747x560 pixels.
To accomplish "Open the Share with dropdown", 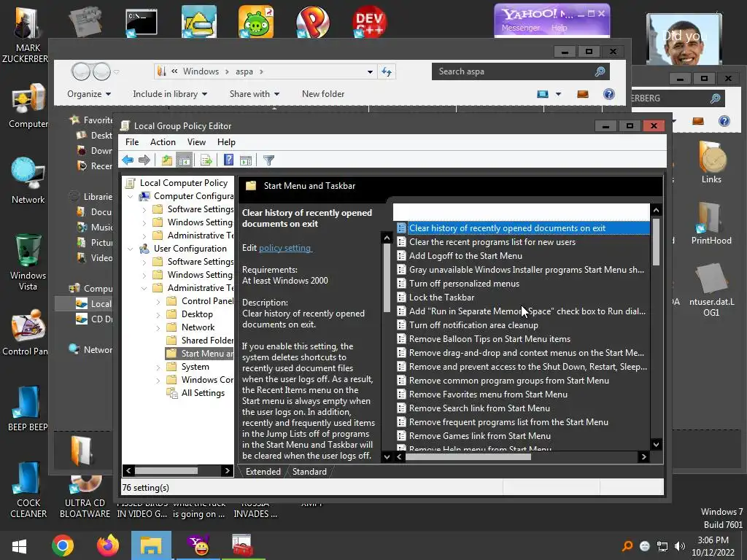I will click(255, 94).
